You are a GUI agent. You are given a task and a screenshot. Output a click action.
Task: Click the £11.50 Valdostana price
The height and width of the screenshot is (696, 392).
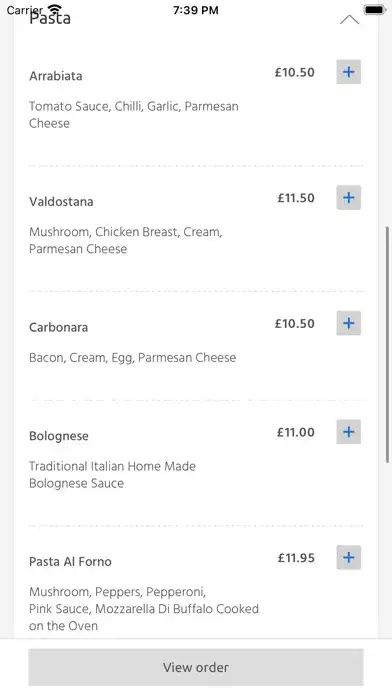pyautogui.click(x=296, y=198)
